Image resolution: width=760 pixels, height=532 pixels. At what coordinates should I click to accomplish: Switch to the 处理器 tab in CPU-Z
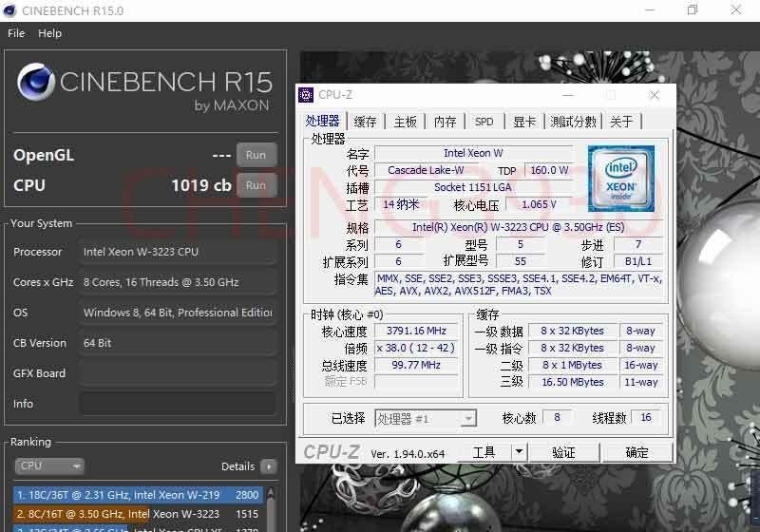[322, 121]
